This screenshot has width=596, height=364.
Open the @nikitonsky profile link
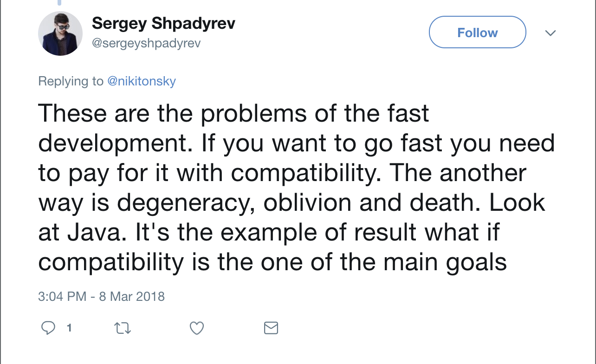[142, 81]
